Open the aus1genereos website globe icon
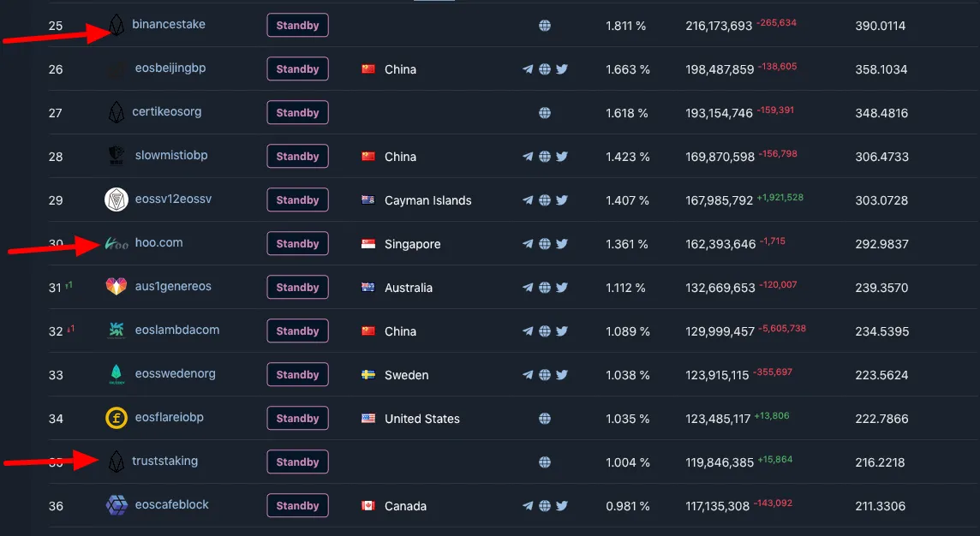980x536 pixels. tap(545, 288)
